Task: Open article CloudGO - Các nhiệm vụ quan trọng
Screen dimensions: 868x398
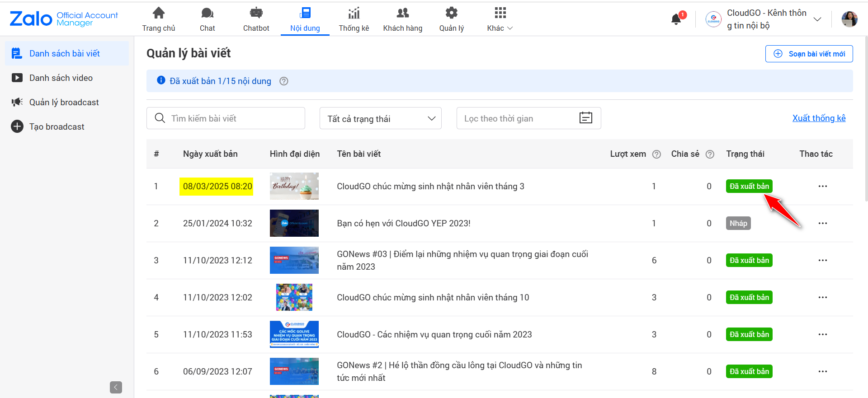Action: pyautogui.click(x=434, y=334)
